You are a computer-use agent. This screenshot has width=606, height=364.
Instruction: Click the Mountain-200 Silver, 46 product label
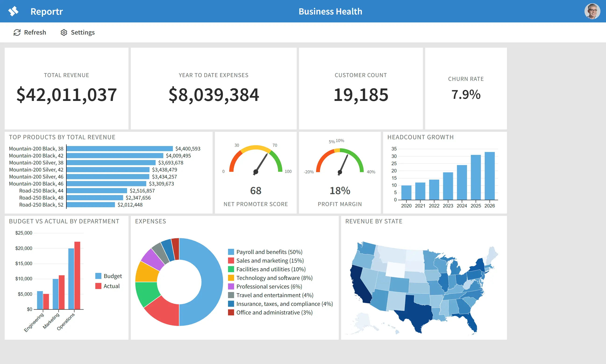(x=36, y=177)
